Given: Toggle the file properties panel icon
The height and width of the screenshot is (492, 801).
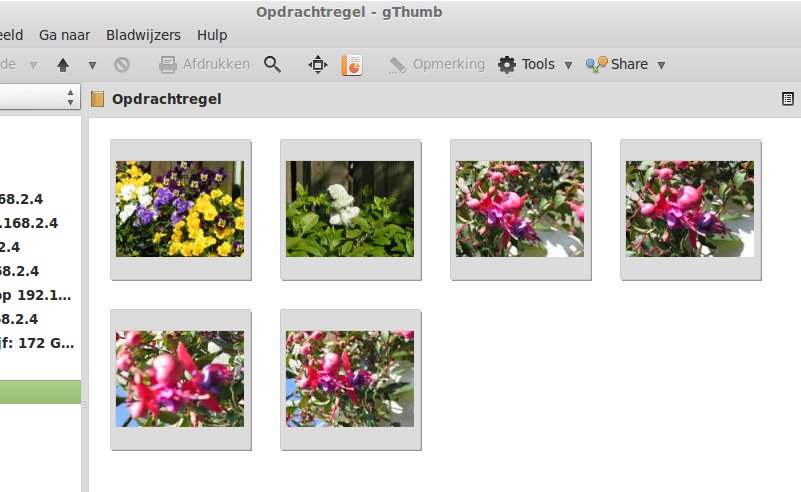Looking at the screenshot, I should pyautogui.click(x=788, y=99).
